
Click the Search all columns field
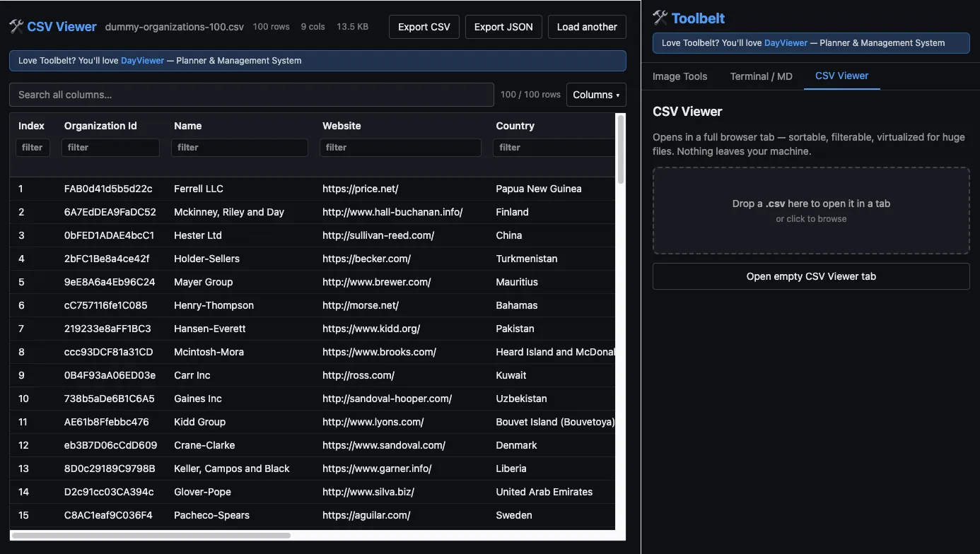tap(251, 95)
